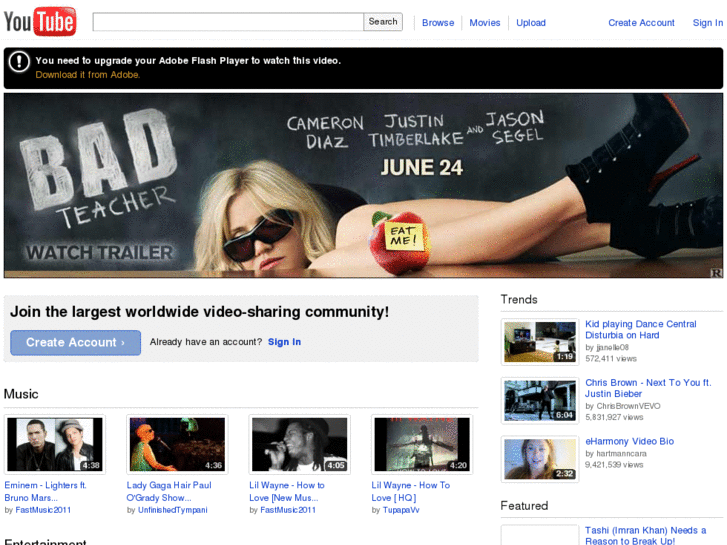Click '5,831,927 views' text under Chris Brown
Image resolution: width=727 pixels, height=545 pixels.
614,417
